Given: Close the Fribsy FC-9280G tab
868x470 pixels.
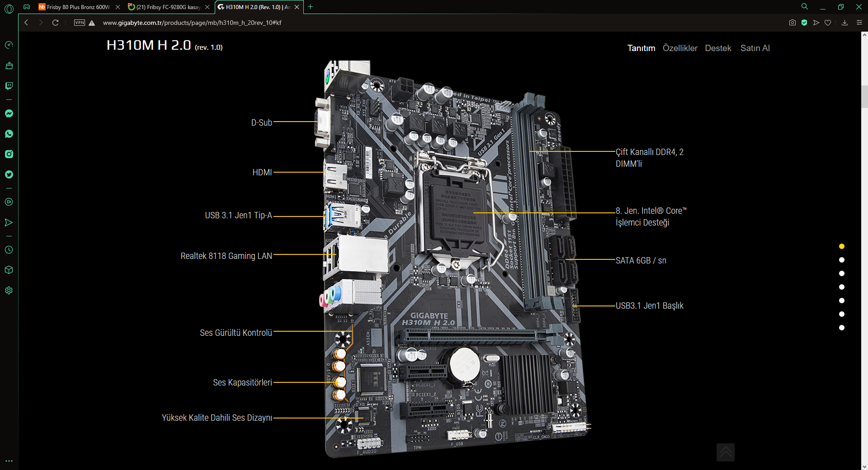Looking at the screenshot, I should pyautogui.click(x=208, y=7).
